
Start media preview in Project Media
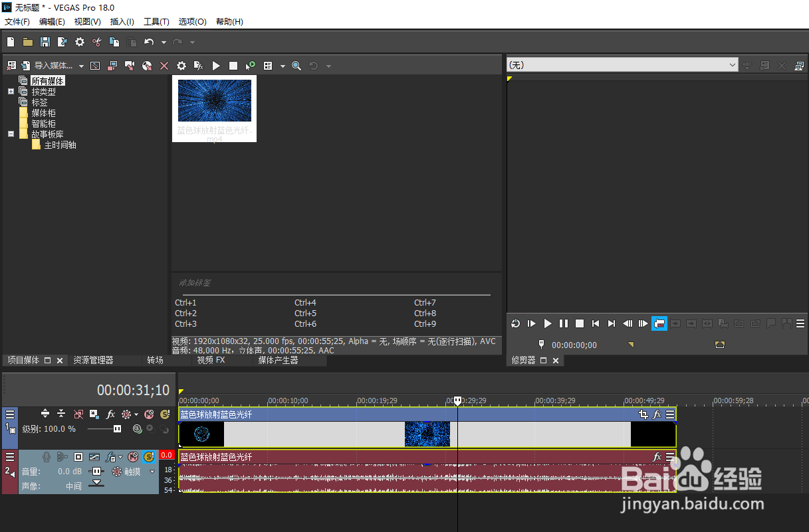(216, 66)
